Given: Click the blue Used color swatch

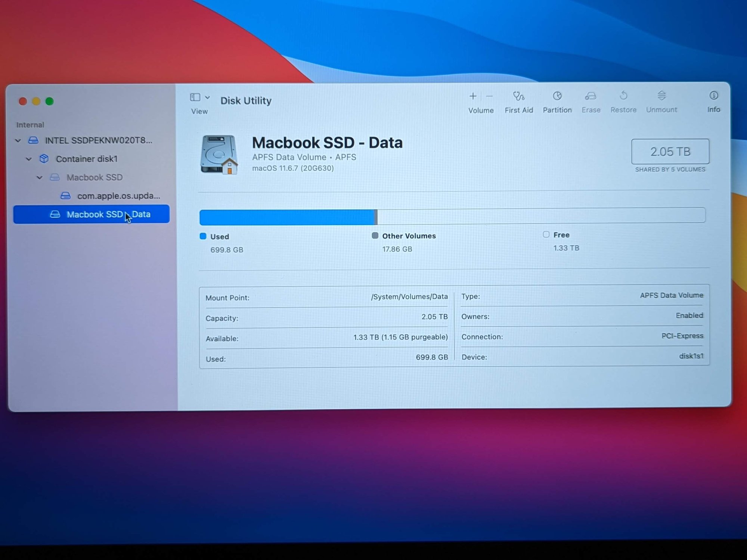Looking at the screenshot, I should (203, 236).
